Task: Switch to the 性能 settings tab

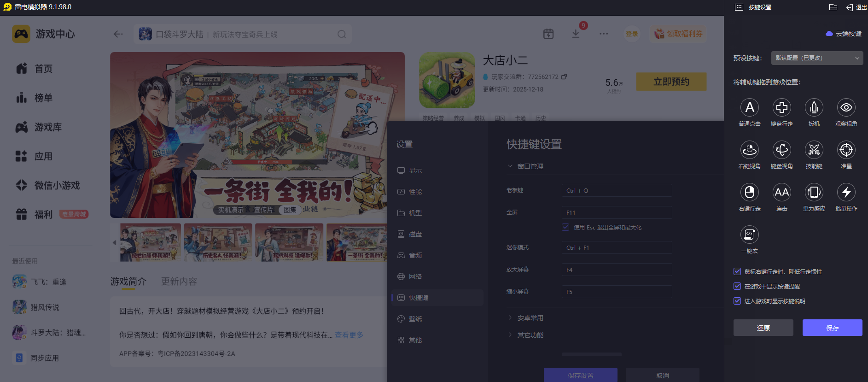Action: coord(415,192)
